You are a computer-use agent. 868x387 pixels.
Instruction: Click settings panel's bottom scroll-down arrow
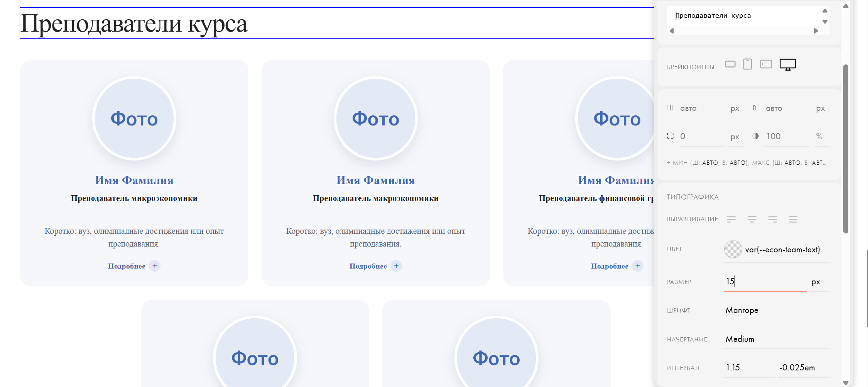point(846,383)
